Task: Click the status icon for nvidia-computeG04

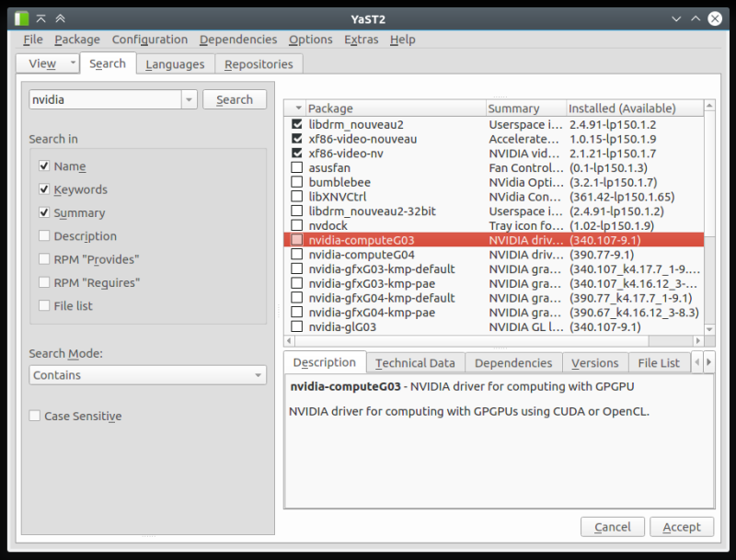Action: [296, 255]
